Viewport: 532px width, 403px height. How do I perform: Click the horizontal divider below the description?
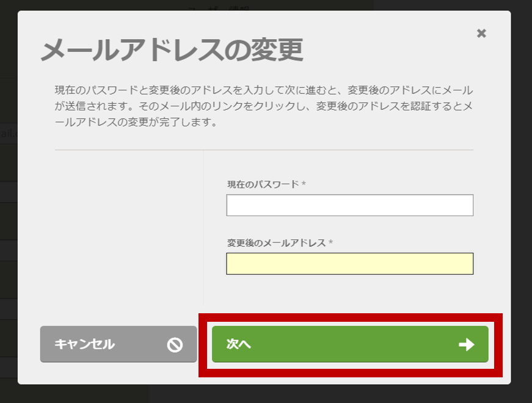[x=263, y=150]
